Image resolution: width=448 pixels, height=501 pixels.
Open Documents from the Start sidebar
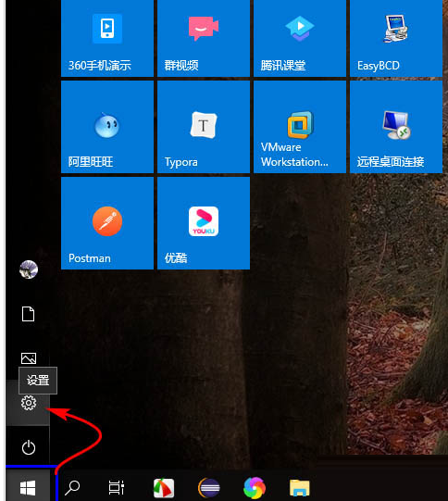coord(28,314)
